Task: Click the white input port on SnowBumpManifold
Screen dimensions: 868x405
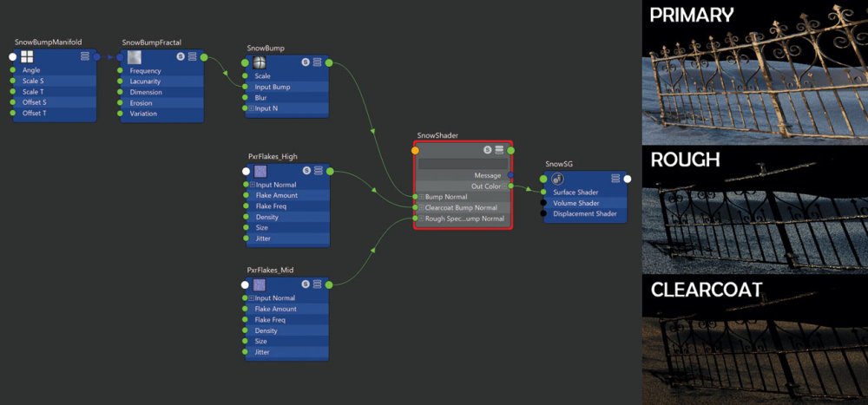Action: click(13, 56)
